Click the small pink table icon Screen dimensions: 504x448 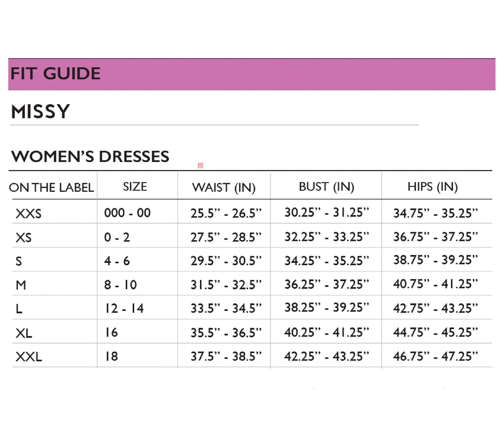point(200,165)
